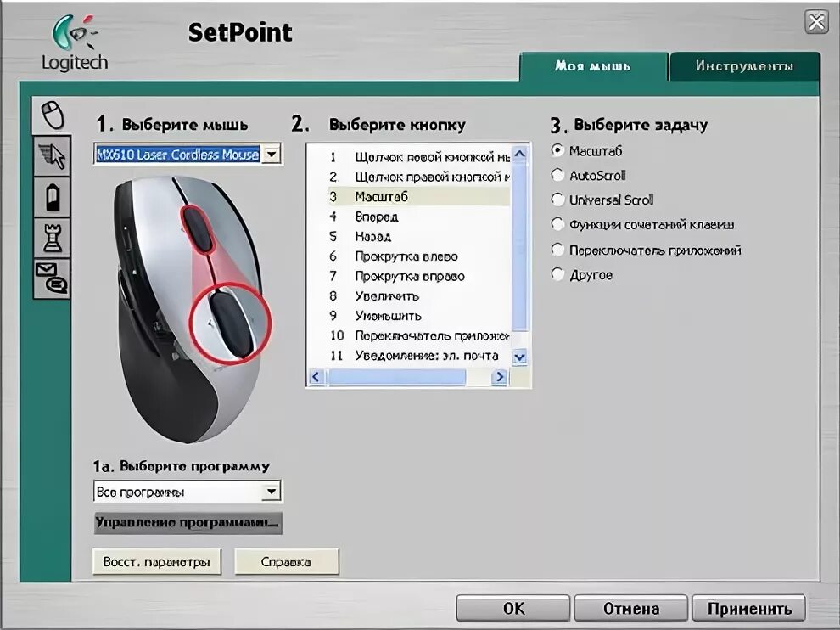Open the battery status icon
The width and height of the screenshot is (840, 630).
click(x=53, y=197)
